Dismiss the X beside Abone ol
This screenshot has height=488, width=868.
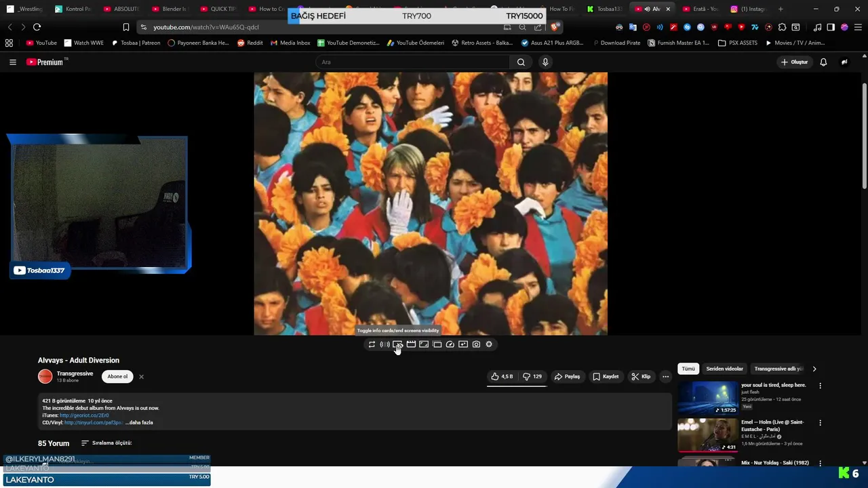click(x=141, y=376)
